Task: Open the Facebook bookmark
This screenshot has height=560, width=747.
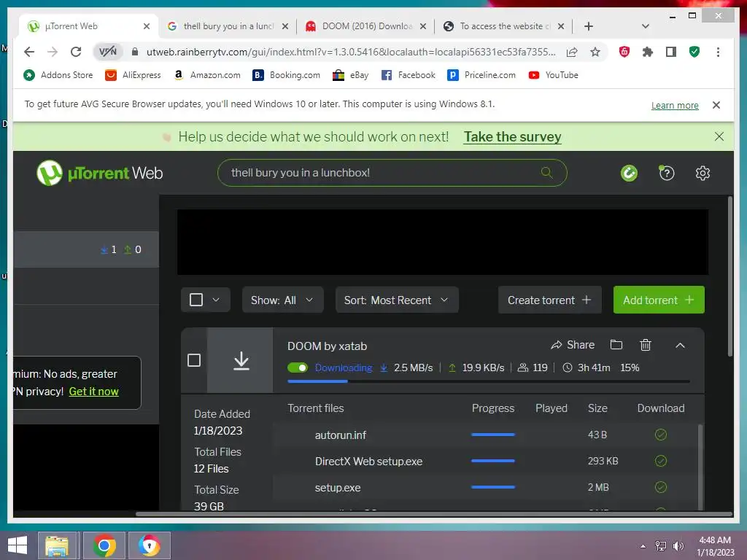Action: pos(409,75)
